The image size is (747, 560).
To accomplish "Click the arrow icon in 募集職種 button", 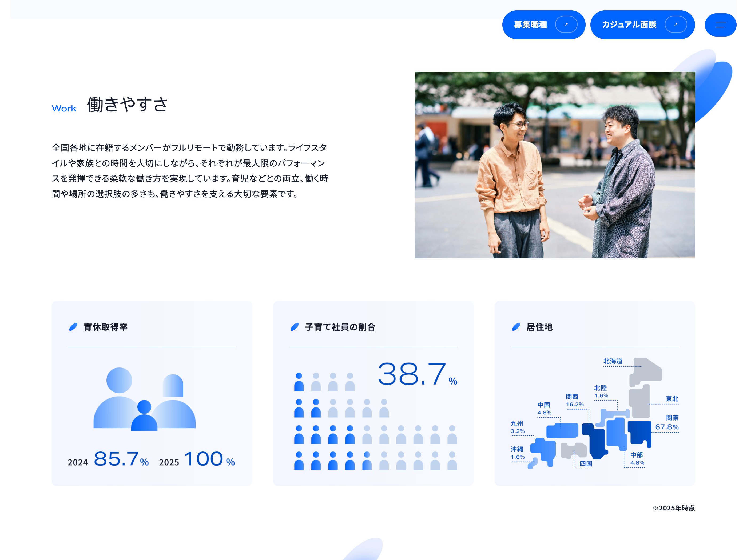I will (566, 25).
